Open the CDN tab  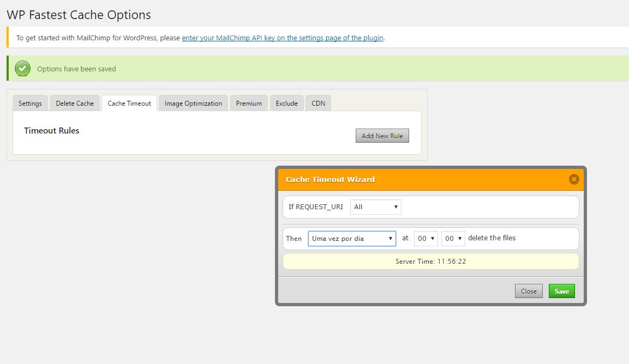point(318,103)
